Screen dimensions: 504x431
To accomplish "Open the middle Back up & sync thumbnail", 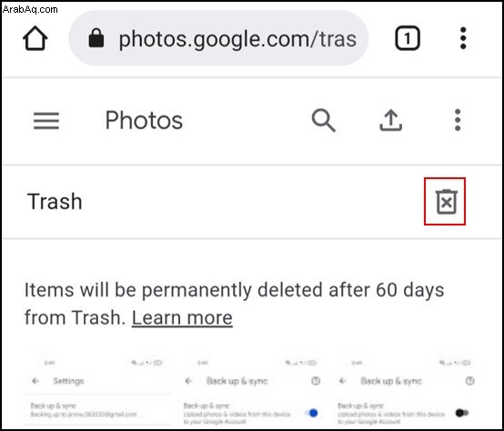I will [252, 389].
